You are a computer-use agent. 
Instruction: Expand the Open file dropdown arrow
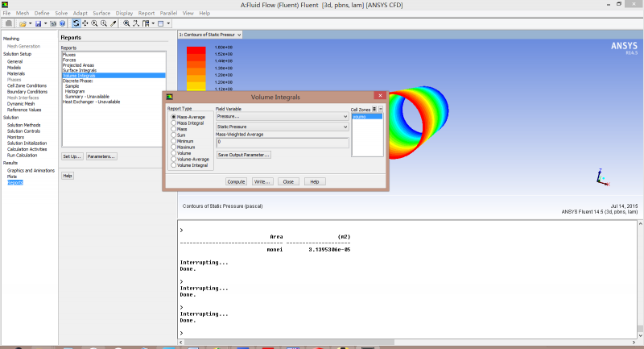click(31, 24)
